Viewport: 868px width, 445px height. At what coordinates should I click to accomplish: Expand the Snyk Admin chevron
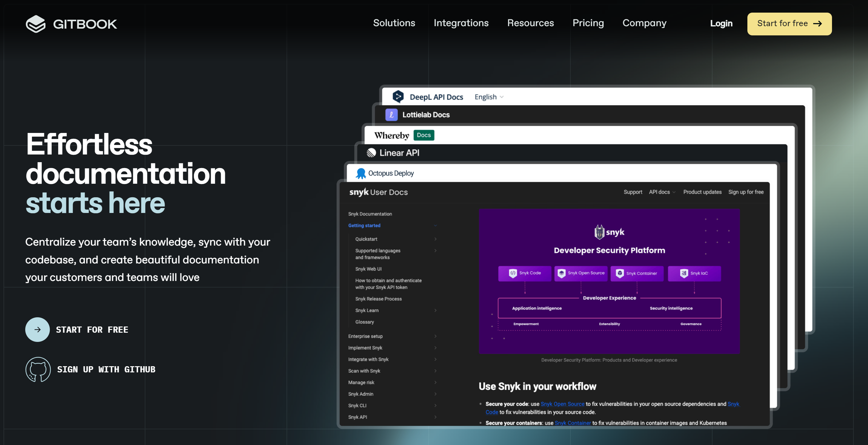pos(435,394)
